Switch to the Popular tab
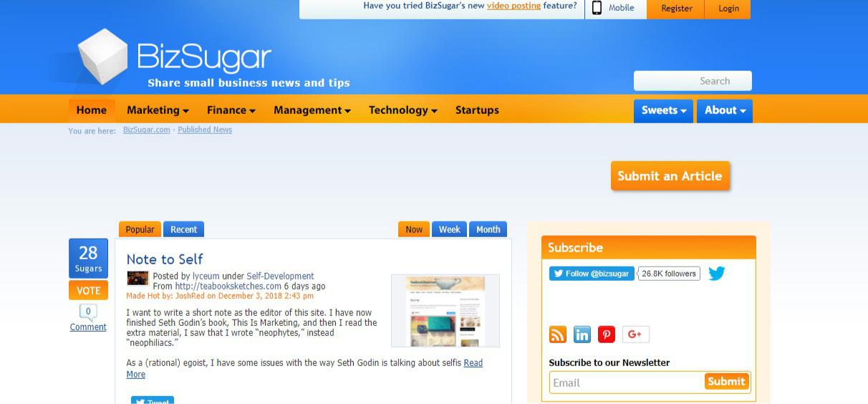The width and height of the screenshot is (868, 404). 140,229
